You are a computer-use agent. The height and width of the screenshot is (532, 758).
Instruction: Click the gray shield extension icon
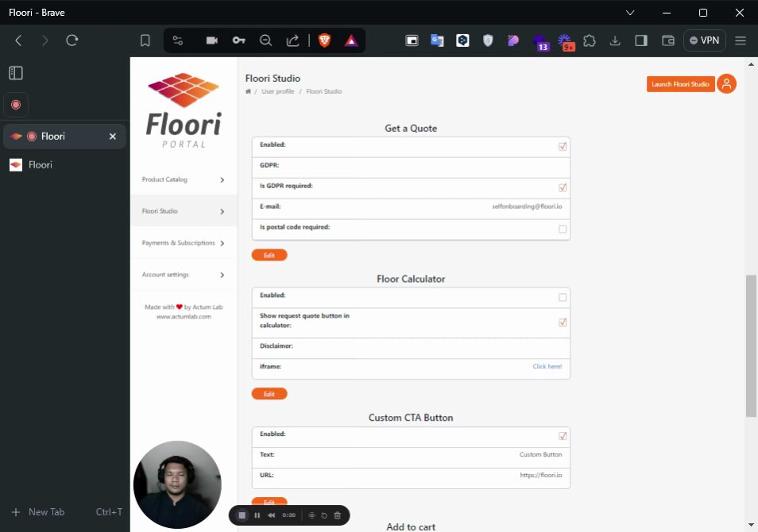point(488,40)
